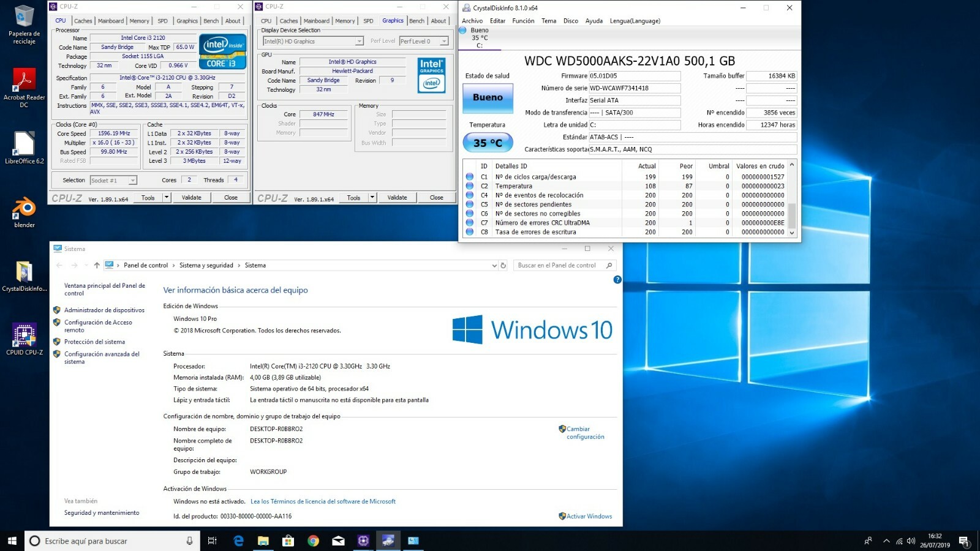The height and width of the screenshot is (551, 980).
Task: Open the Memory tab in left CPU-Z
Action: coord(139,21)
